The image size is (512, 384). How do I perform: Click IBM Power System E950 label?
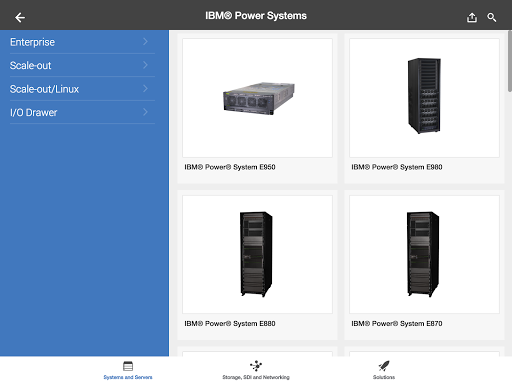point(230,167)
